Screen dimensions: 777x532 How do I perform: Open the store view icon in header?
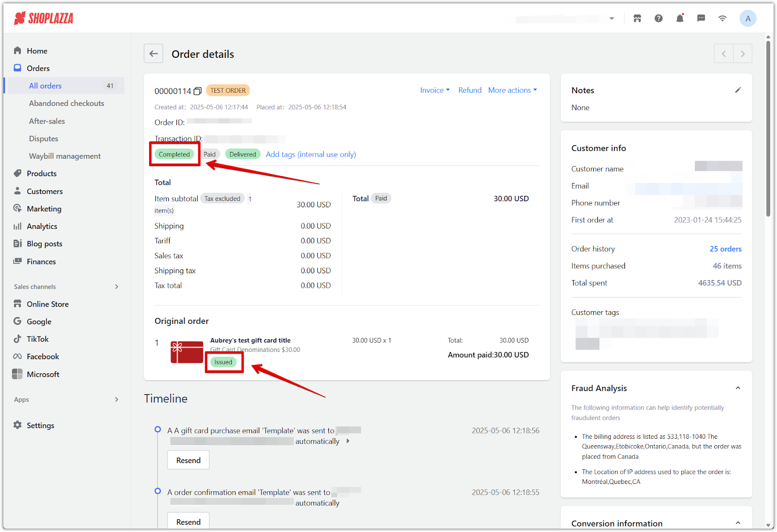pos(637,18)
